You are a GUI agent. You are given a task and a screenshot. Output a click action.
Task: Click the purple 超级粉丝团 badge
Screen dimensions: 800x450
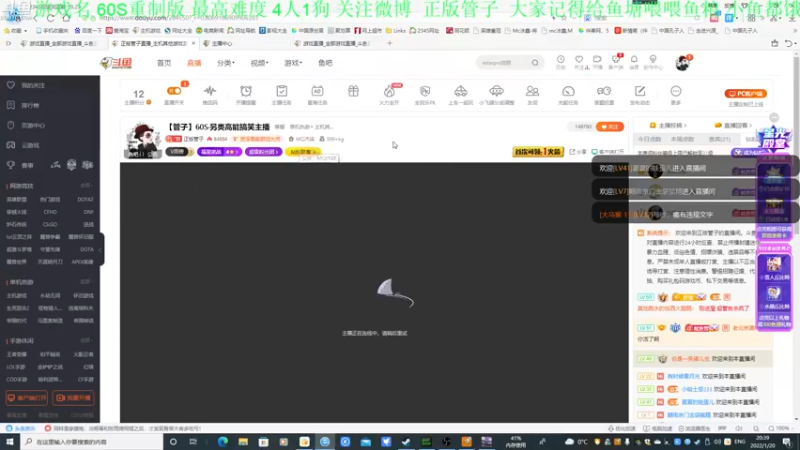(263, 152)
